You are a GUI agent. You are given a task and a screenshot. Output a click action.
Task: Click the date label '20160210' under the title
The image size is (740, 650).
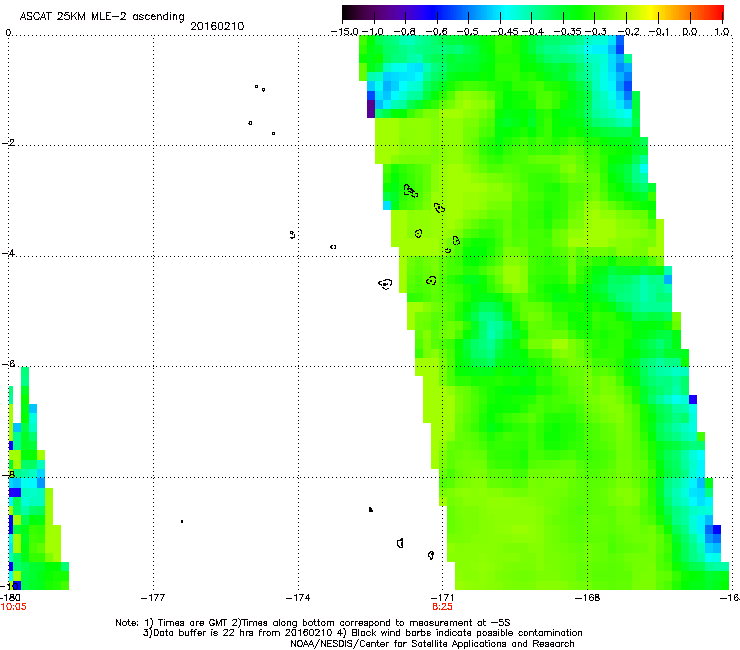pos(217,26)
